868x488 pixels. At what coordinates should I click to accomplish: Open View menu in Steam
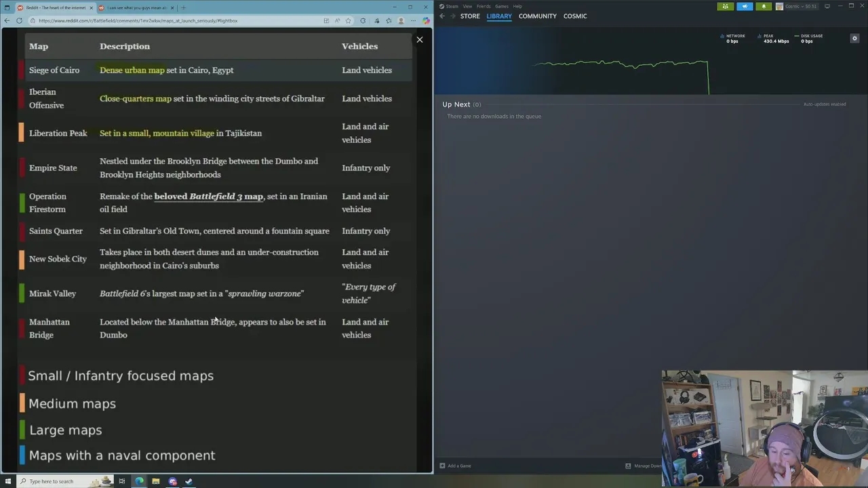pyautogui.click(x=467, y=6)
